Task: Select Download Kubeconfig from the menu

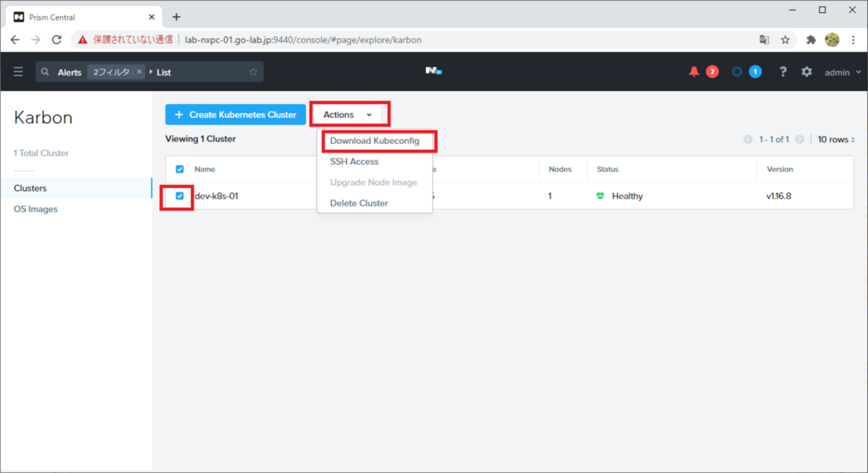Action: (x=375, y=141)
